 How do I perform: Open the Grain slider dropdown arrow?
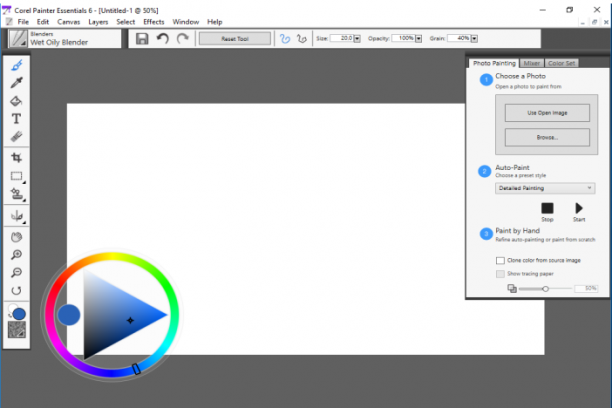474,39
